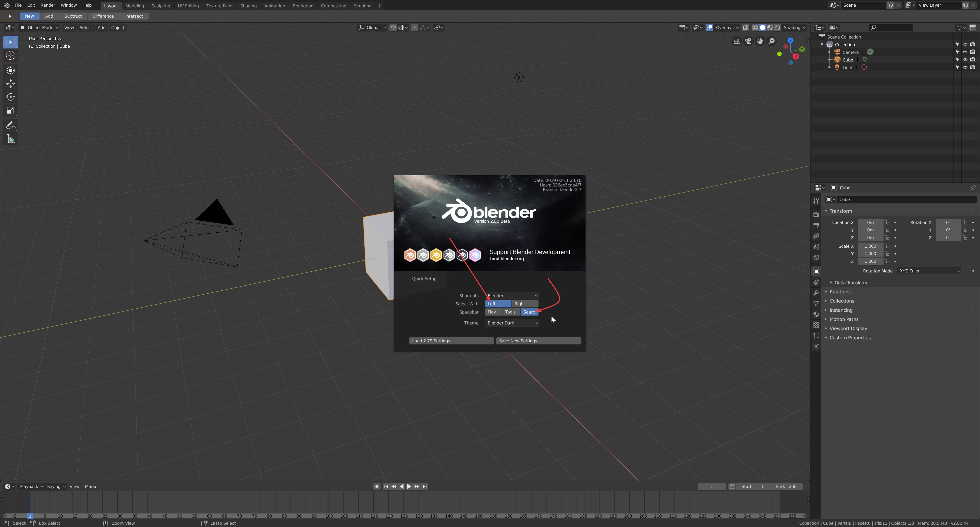
Task: Click Load 2.79 Settings button
Action: point(451,341)
